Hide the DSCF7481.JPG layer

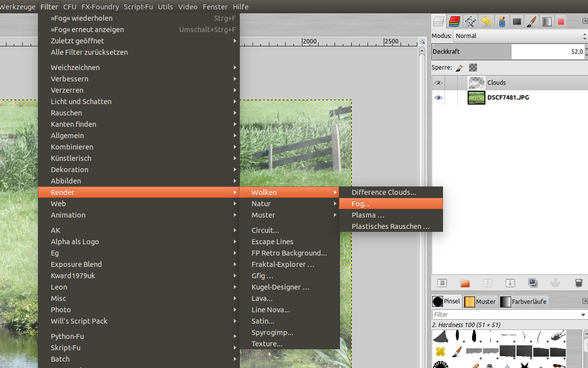pyautogui.click(x=438, y=98)
